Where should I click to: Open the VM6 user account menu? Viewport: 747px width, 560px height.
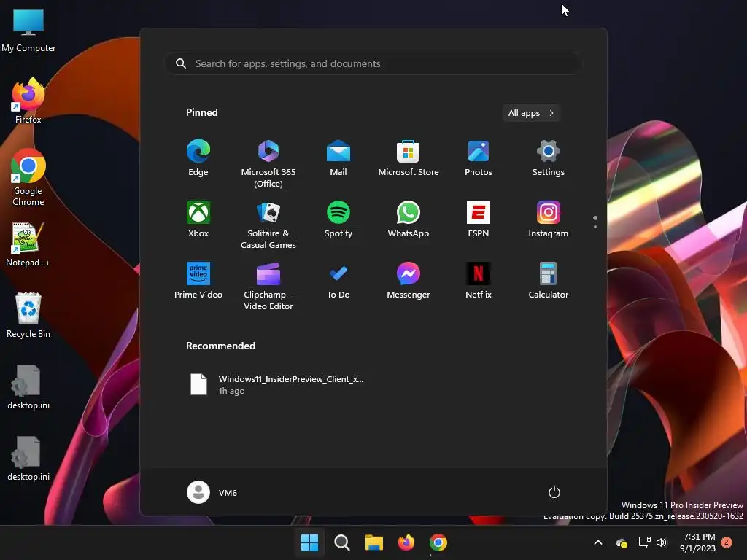[x=212, y=492]
